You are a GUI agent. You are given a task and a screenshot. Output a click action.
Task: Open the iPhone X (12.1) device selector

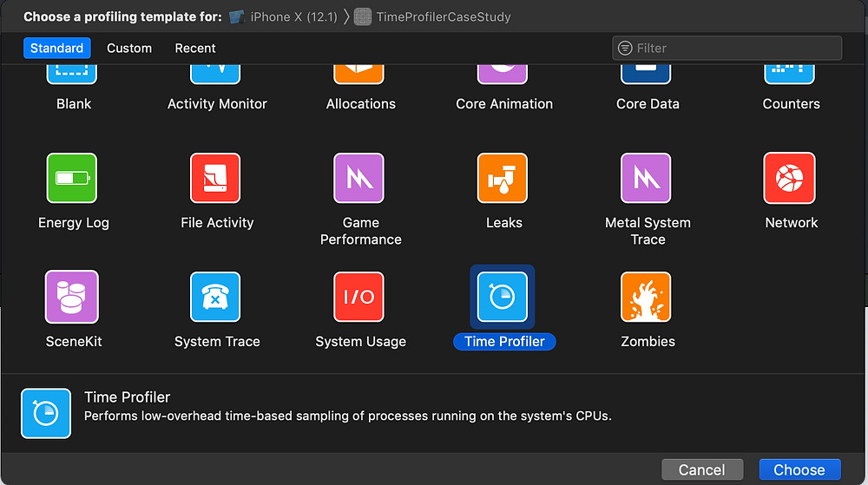(284, 16)
